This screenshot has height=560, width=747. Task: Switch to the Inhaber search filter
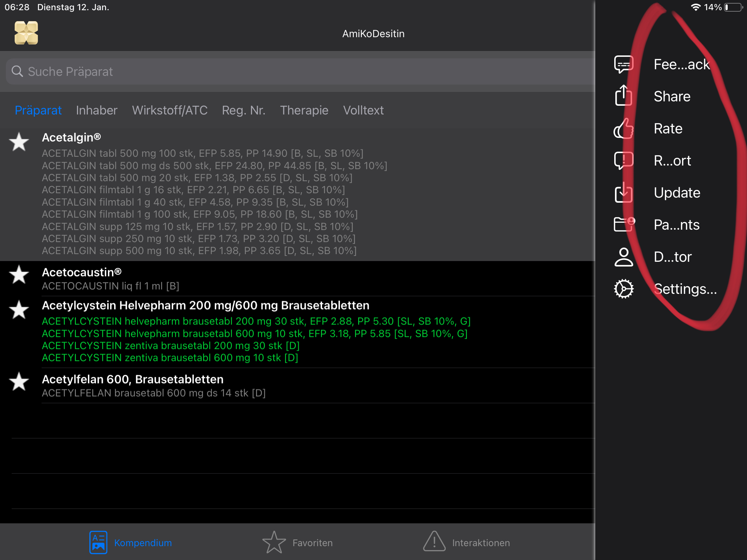click(96, 110)
